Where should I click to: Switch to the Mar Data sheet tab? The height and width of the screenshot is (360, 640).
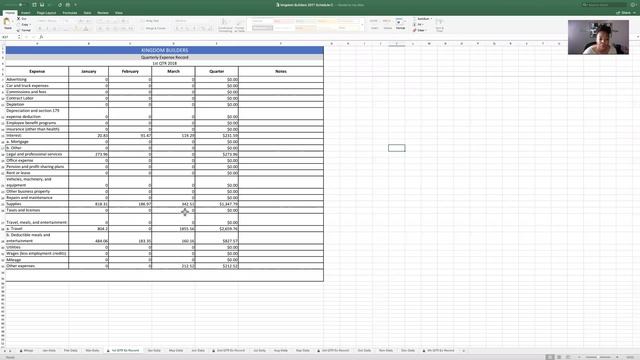pyautogui.click(x=92, y=351)
